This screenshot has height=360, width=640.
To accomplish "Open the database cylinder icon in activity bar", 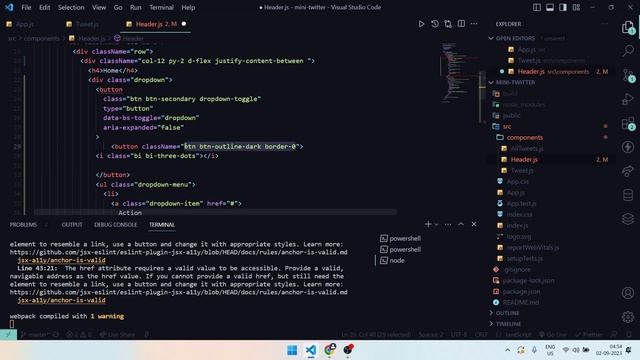I will tap(628, 195).
